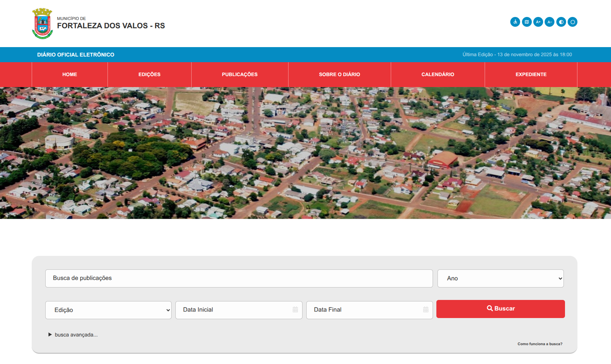Image resolution: width=611 pixels, height=364 pixels.
Task: Focus the Busca de publicações search field
Action: point(239,278)
